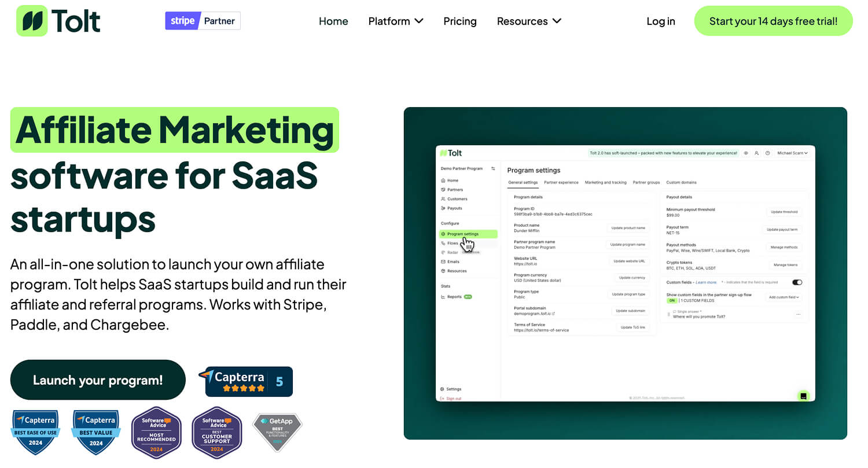Viewport: 868px width, 468px height.
Task: Switch to the General settings tab
Action: (523, 182)
